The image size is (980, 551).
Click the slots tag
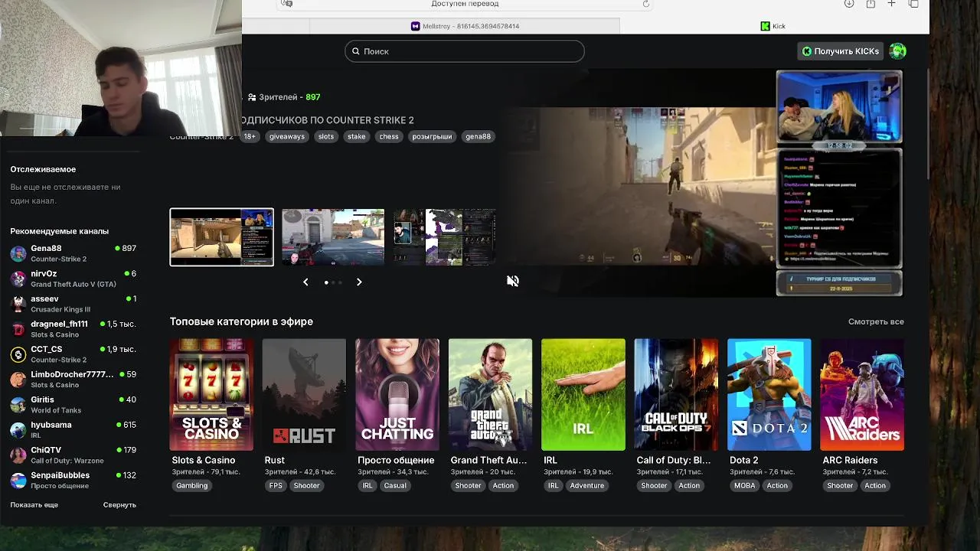[326, 136]
